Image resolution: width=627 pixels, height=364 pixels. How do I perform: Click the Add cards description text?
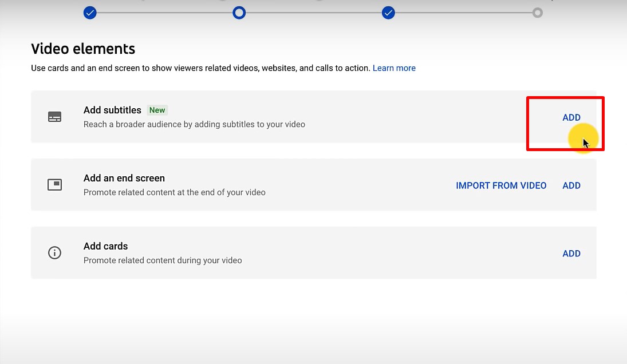pyautogui.click(x=163, y=260)
